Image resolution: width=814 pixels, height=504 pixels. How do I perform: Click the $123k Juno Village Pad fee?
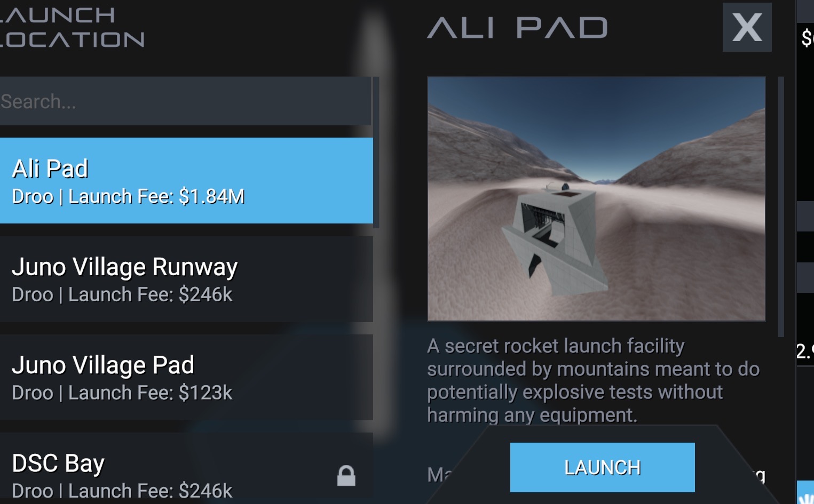pos(206,393)
